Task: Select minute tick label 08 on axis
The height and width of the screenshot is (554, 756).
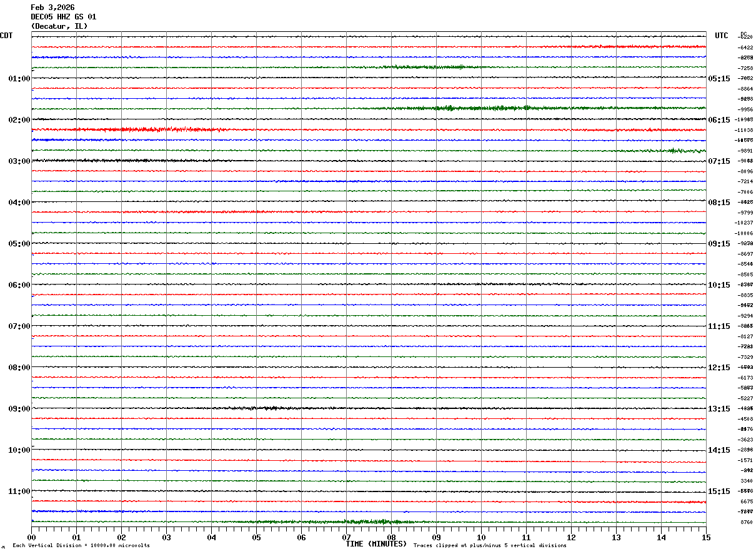Action: [x=391, y=537]
